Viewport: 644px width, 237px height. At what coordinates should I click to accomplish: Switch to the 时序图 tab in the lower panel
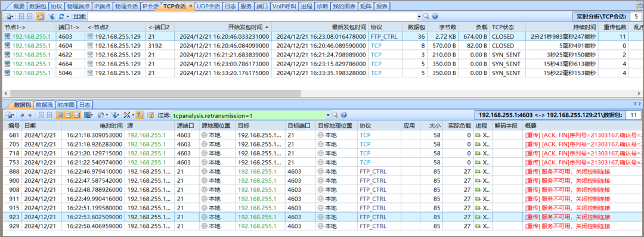tap(66, 104)
